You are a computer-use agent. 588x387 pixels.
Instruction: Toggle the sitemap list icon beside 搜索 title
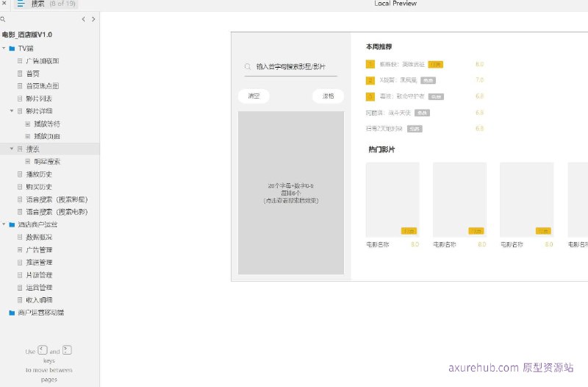click(x=21, y=4)
